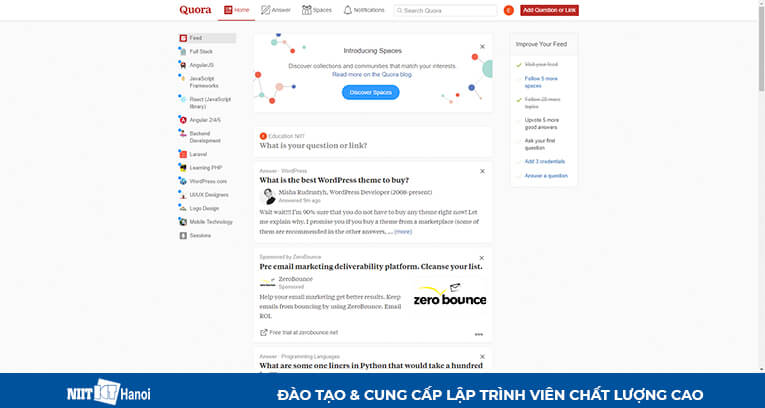This screenshot has width=765, height=408.
Task: Close the ZeroBounce sponsored card
Action: [x=483, y=258]
